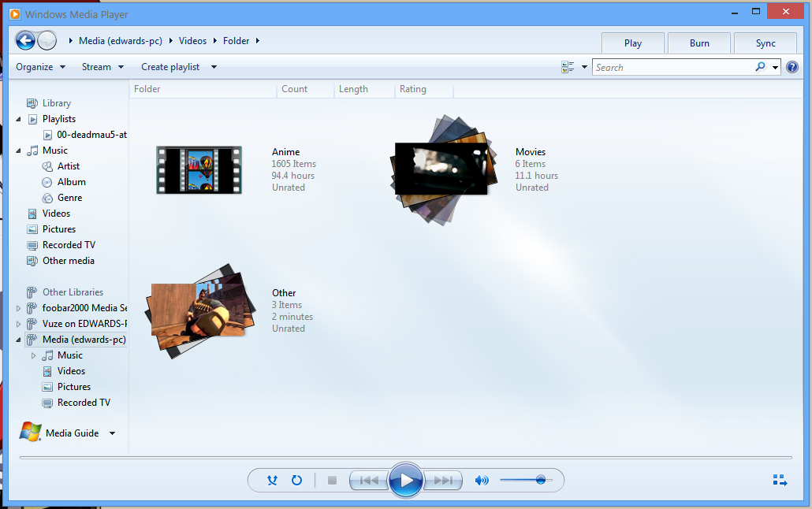Select Other media in library

click(x=69, y=261)
